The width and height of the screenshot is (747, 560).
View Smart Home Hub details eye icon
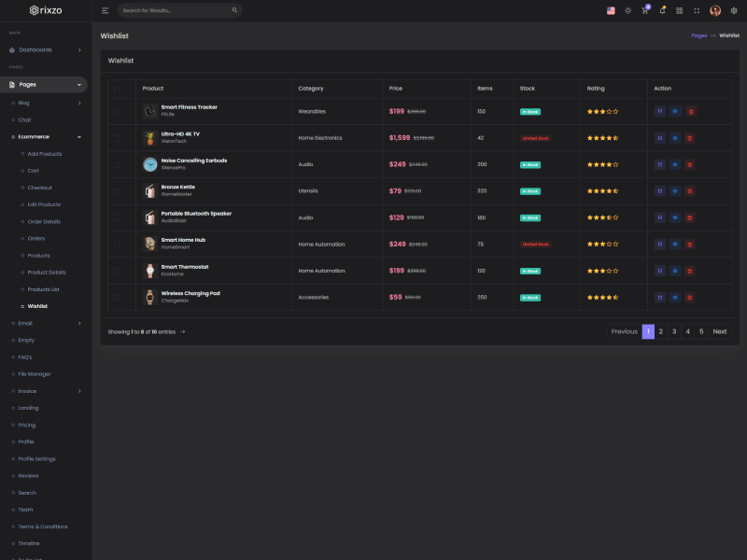coord(675,245)
